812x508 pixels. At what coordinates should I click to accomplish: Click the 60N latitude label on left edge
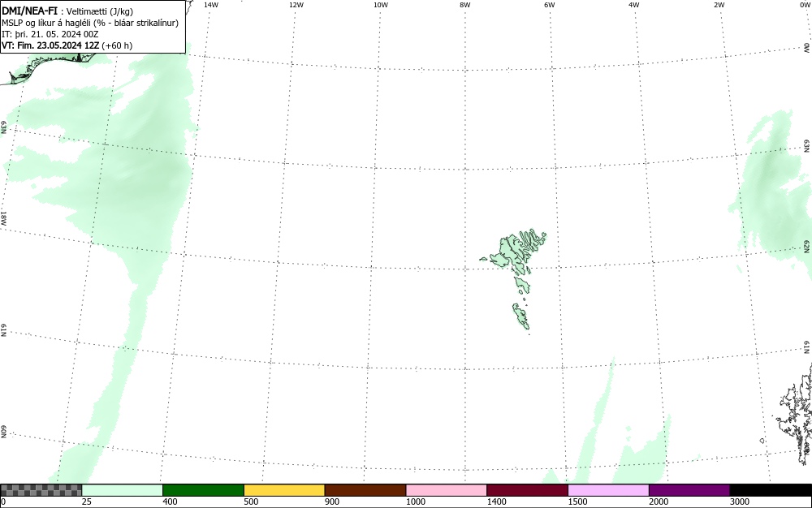[3, 433]
